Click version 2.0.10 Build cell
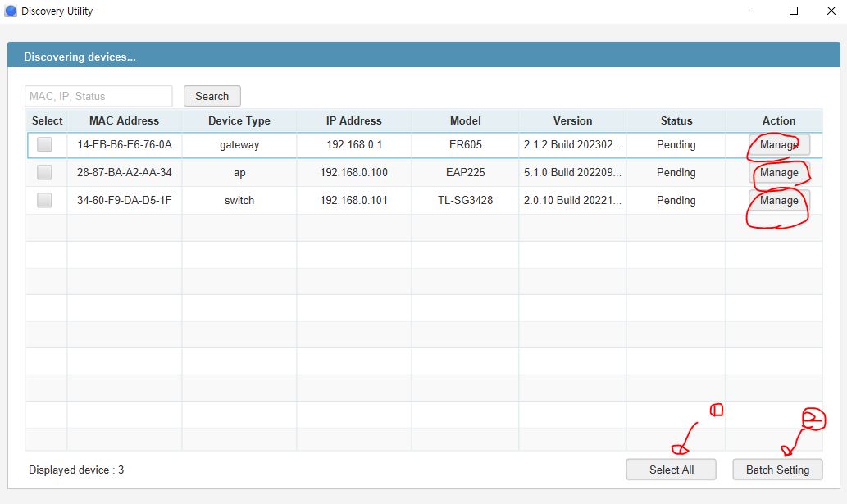 (572, 200)
